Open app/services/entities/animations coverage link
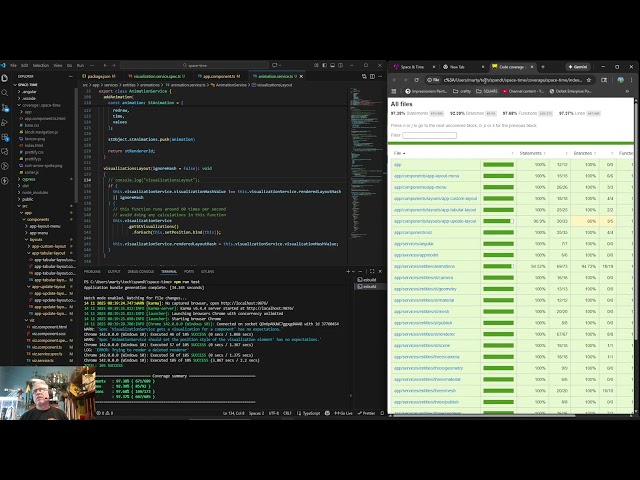The height and width of the screenshot is (480, 640). tap(424, 266)
